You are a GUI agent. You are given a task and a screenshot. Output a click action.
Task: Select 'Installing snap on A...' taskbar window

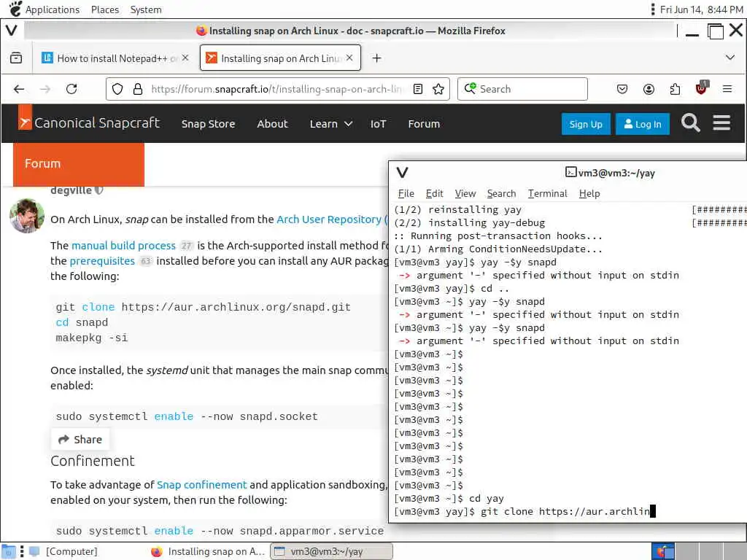pos(208,551)
